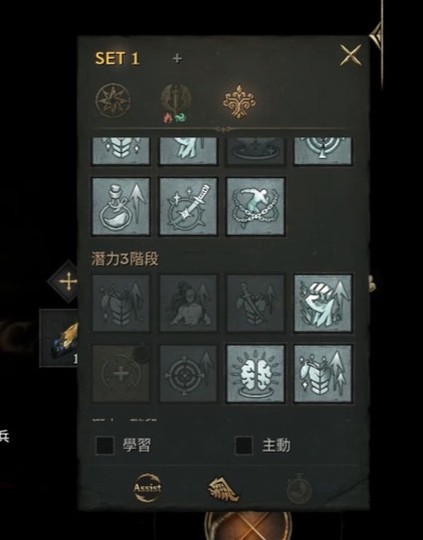Select the armor with double arrows skill
The width and height of the screenshot is (423, 540).
point(323,373)
